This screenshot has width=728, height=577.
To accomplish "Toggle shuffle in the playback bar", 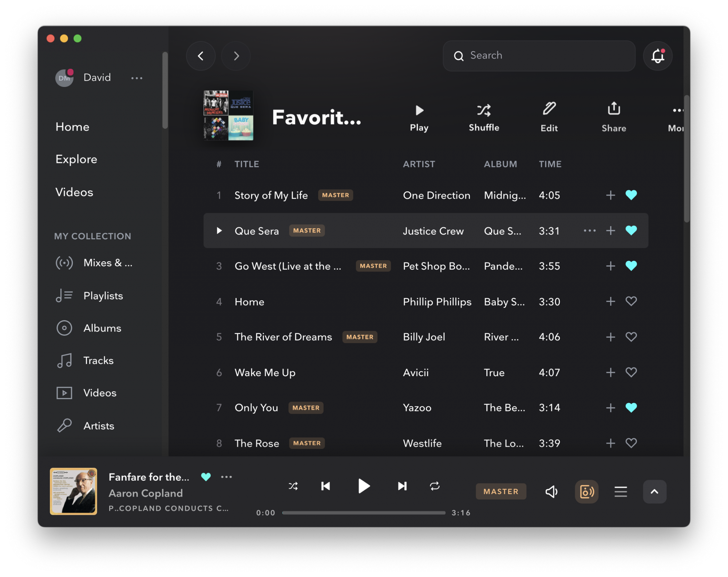I will click(293, 486).
